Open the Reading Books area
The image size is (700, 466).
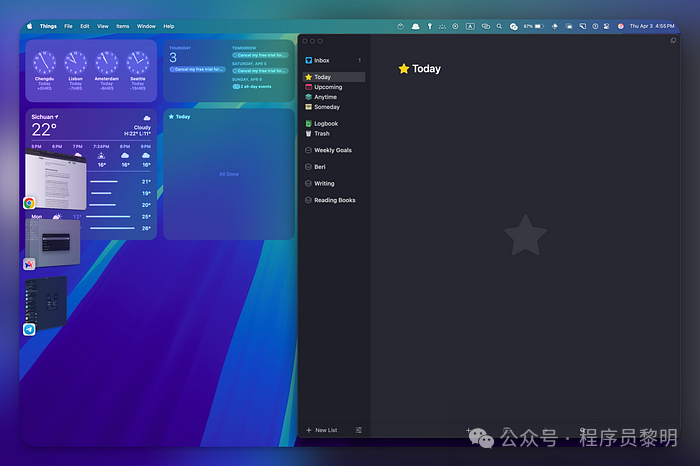point(333,200)
